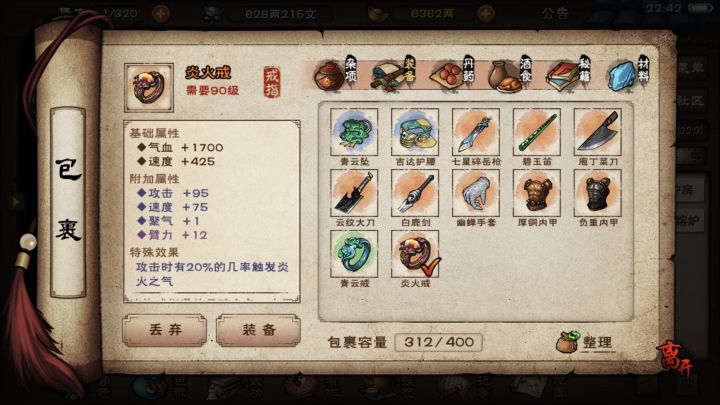Open the 秘籍 manuals tab
This screenshot has height=405, width=720.
[568, 74]
